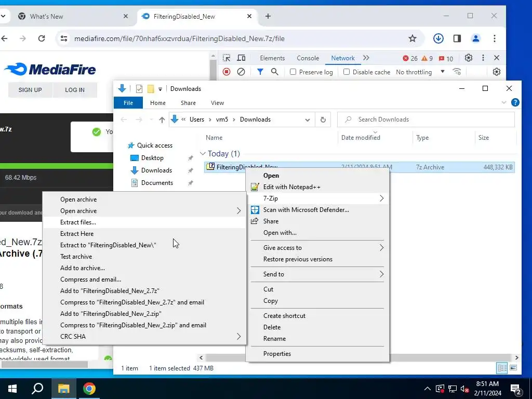Click Explorer Help question mark icon

[x=515, y=102]
